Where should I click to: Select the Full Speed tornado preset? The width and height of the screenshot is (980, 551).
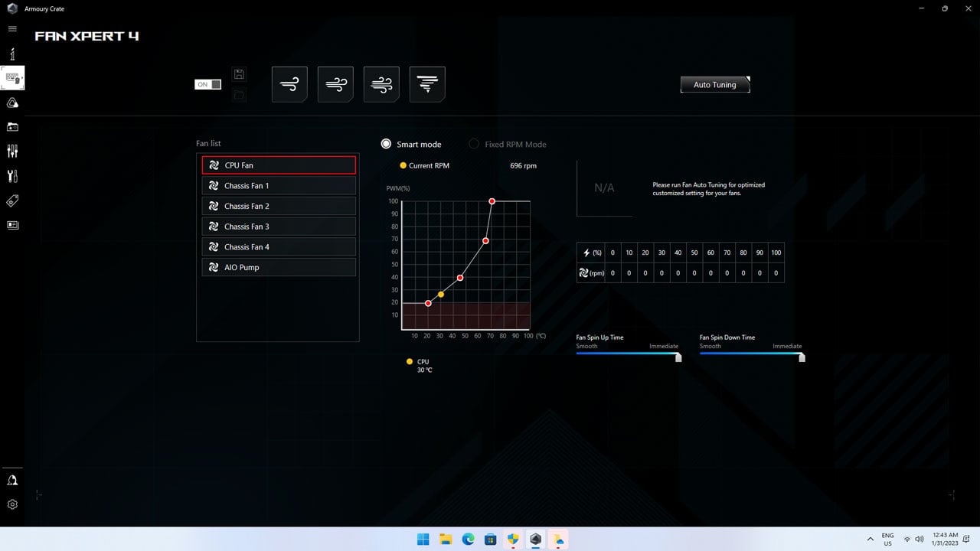(x=427, y=84)
